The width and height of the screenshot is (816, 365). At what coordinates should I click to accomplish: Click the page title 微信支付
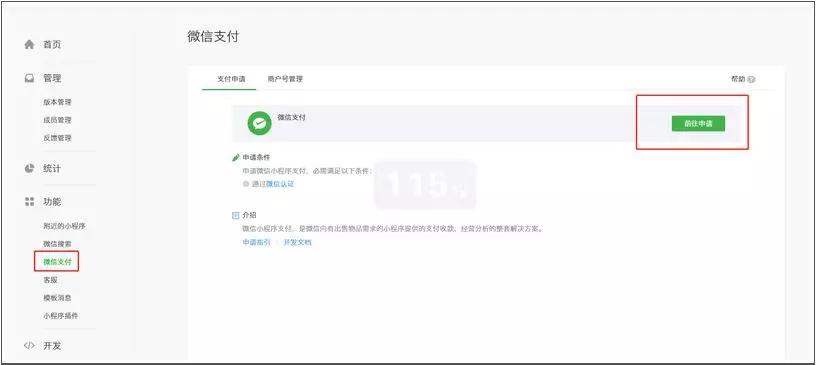(x=213, y=36)
